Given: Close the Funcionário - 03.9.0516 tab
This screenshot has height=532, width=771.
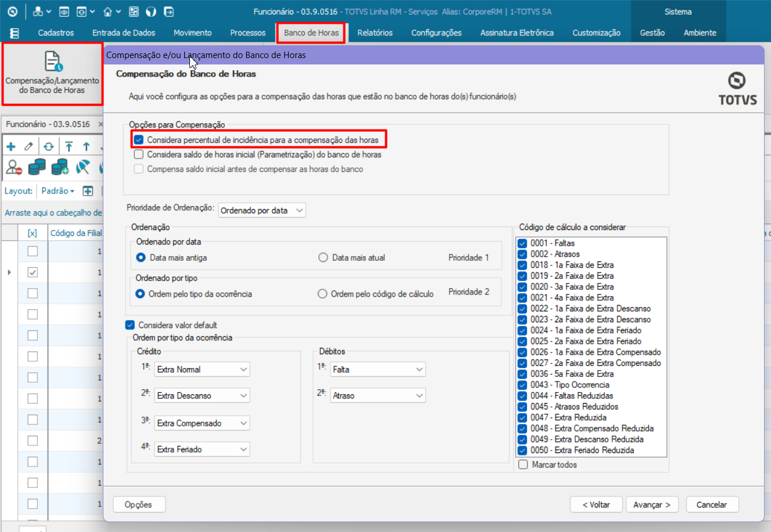Looking at the screenshot, I should [x=100, y=124].
